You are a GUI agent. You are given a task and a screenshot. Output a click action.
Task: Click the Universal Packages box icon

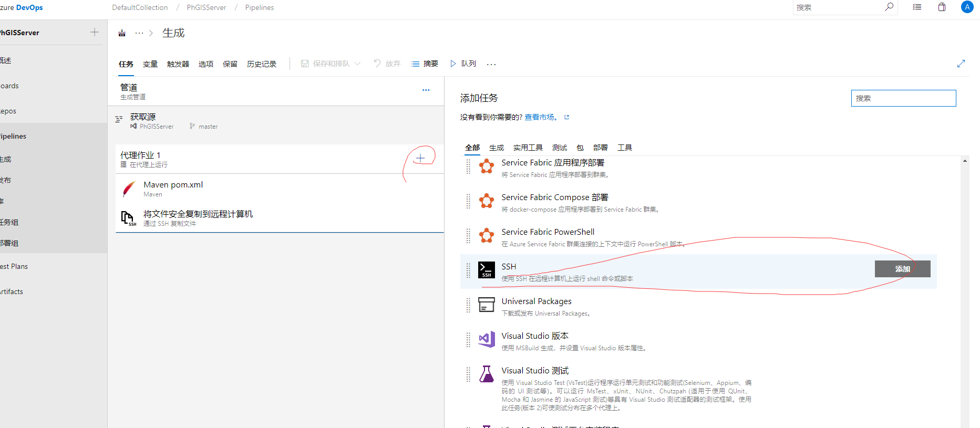[486, 305]
